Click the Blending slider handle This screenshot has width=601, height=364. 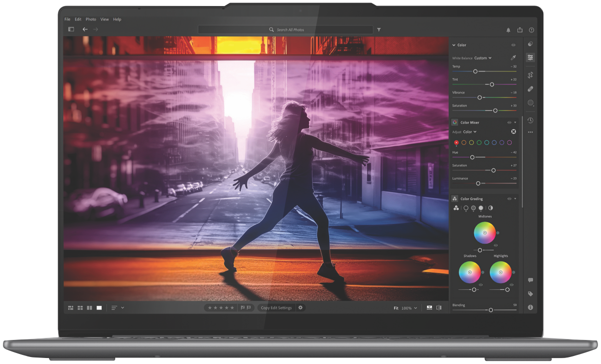point(490,310)
